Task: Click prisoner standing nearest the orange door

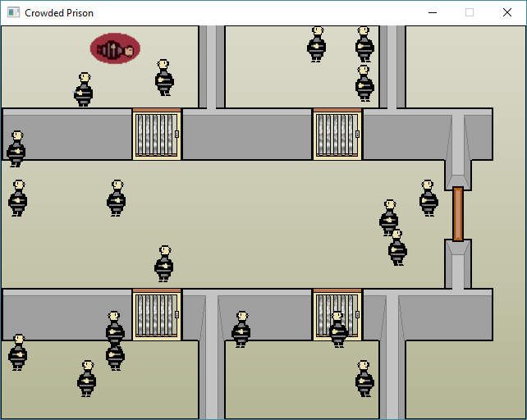Action: point(428,198)
